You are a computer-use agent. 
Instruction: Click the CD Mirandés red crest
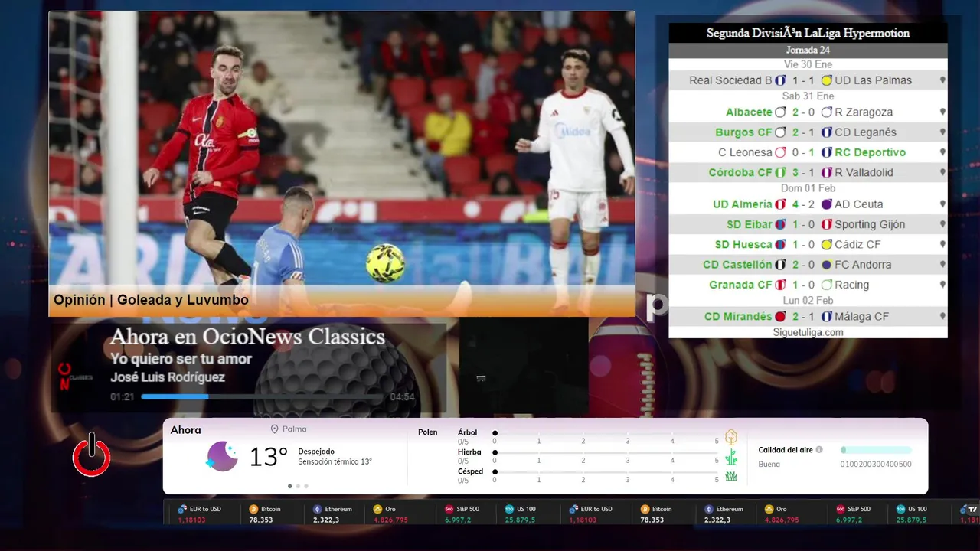[x=780, y=316]
